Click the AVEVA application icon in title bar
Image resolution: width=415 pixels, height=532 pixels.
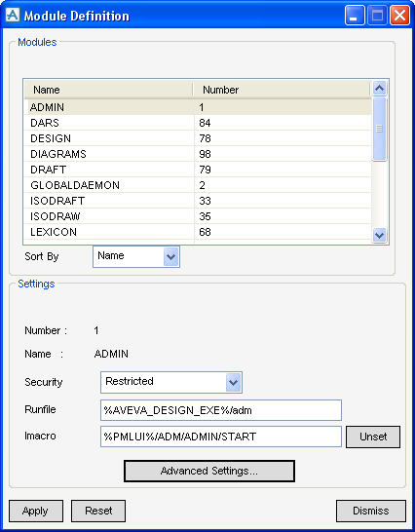13,15
